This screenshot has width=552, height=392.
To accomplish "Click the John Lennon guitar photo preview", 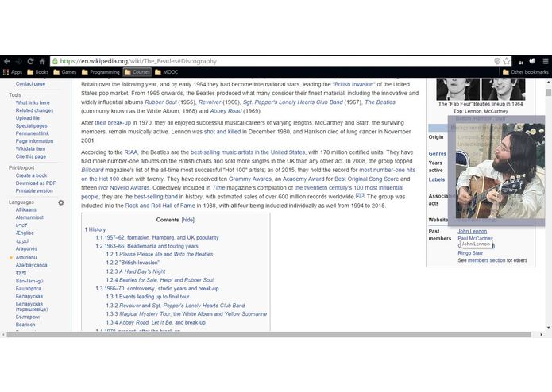I will [500, 171].
